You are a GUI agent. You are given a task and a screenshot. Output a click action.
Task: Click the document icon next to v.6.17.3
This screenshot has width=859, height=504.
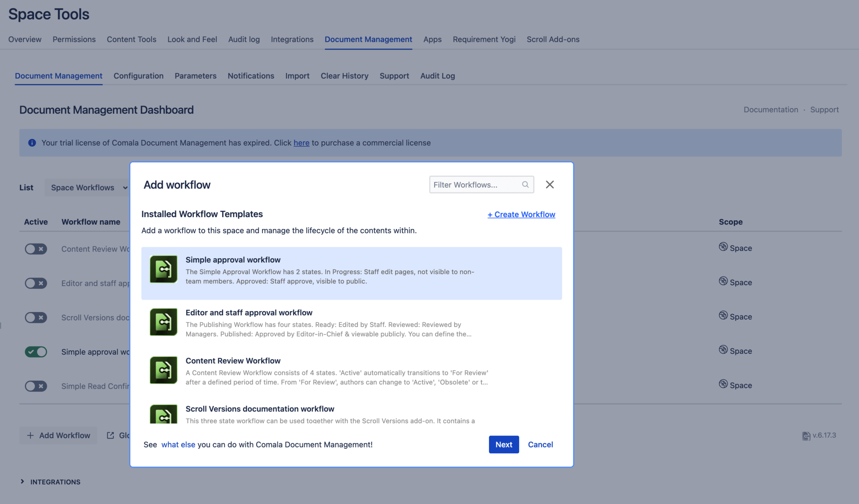click(x=805, y=436)
